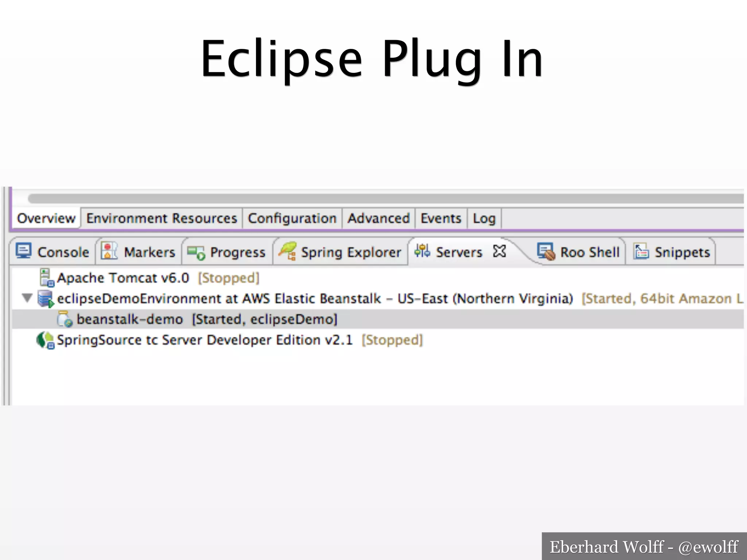Click the beanstalk-demo module icon
747x560 pixels.
coord(65,319)
